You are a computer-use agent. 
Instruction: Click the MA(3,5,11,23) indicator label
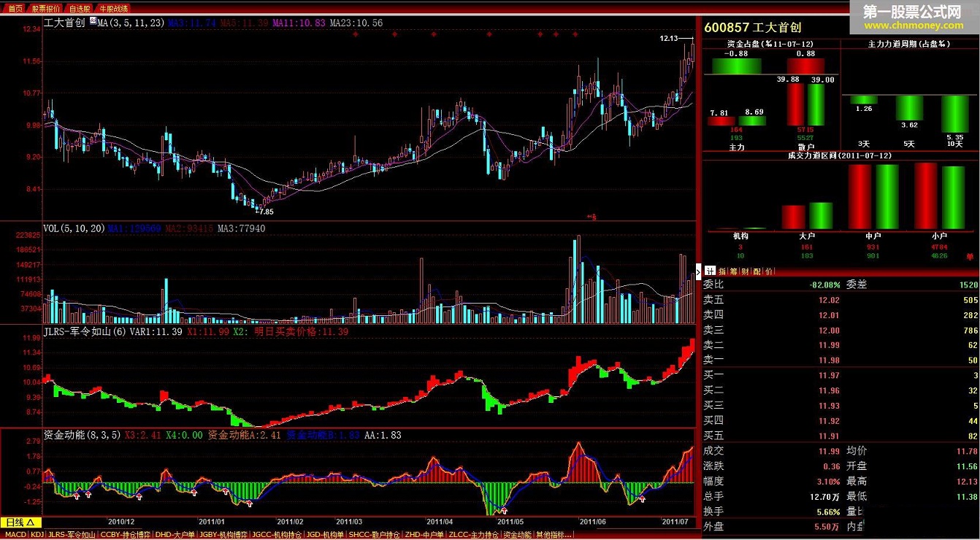[x=132, y=23]
